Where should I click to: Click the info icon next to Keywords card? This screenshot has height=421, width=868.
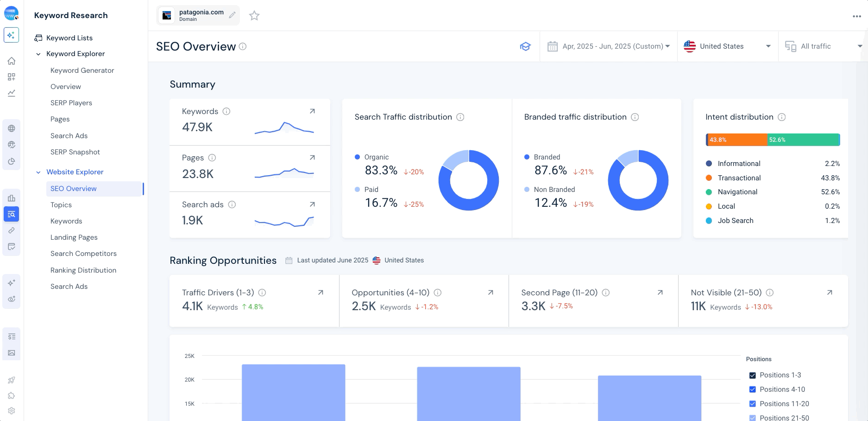[226, 111]
